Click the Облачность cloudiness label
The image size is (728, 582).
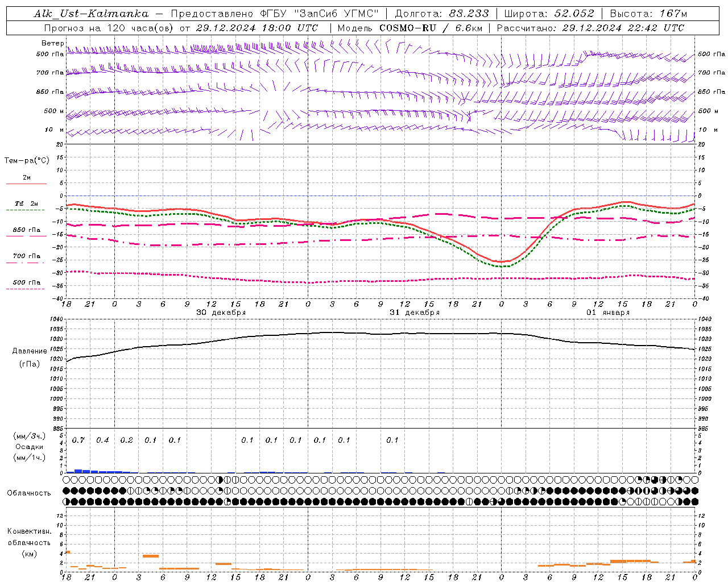[x=29, y=493]
